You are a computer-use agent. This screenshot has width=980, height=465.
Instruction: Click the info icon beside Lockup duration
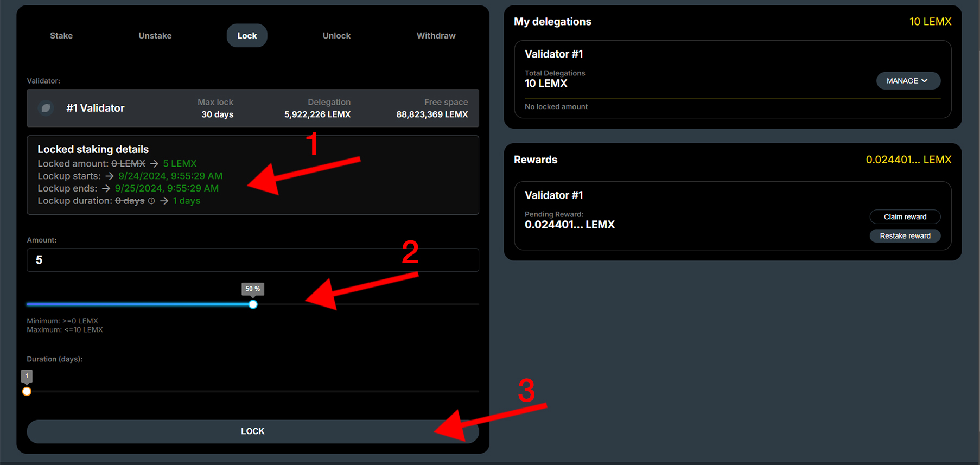tap(151, 201)
